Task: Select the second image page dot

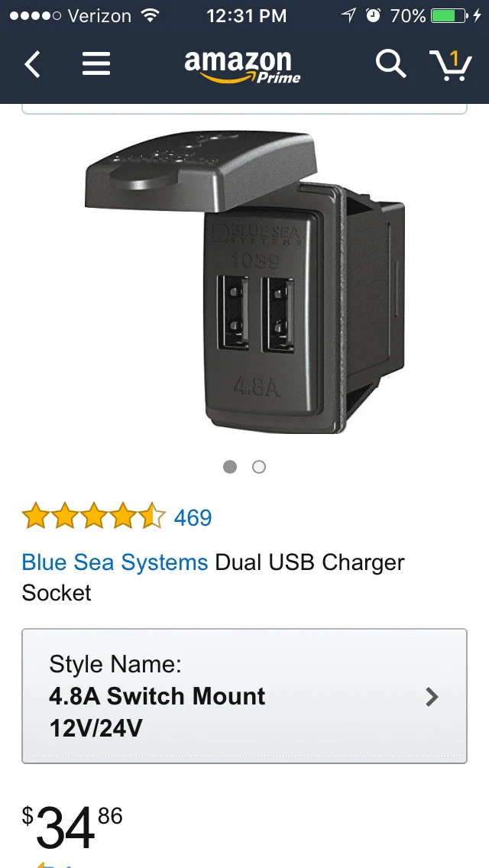Action: pyautogui.click(x=258, y=467)
